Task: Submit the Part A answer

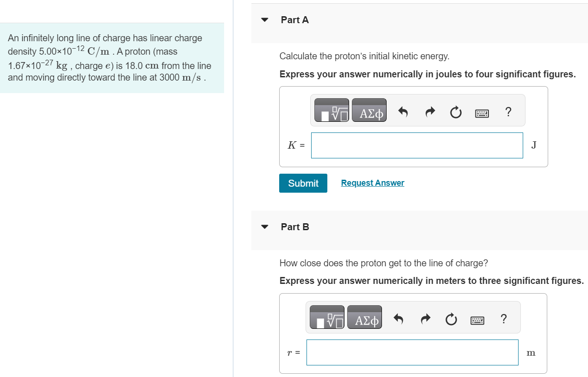Action: [x=303, y=183]
